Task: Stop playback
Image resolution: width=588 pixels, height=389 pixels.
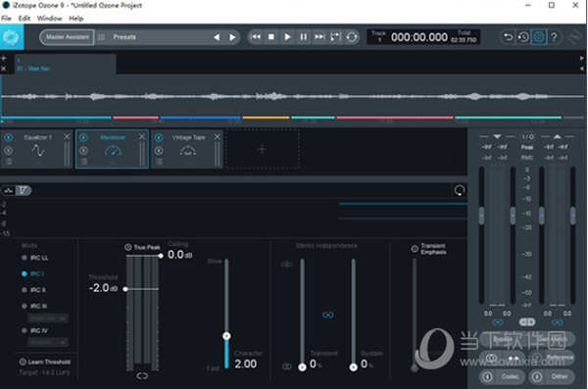Action: 271,37
